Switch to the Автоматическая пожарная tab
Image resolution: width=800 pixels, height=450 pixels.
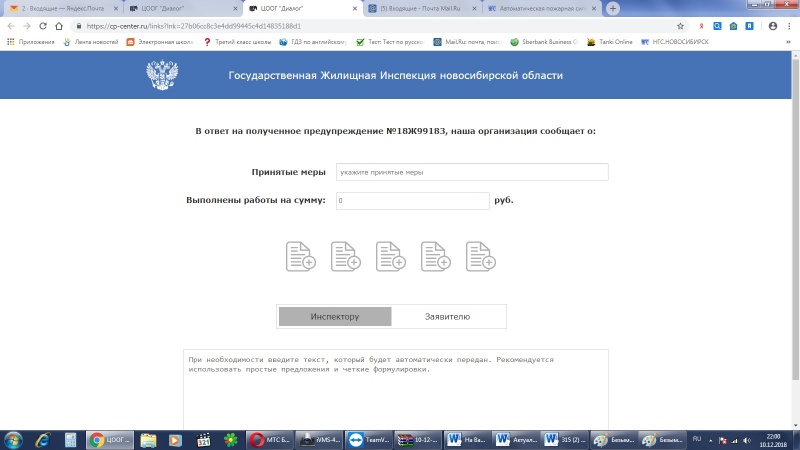pyautogui.click(x=540, y=8)
